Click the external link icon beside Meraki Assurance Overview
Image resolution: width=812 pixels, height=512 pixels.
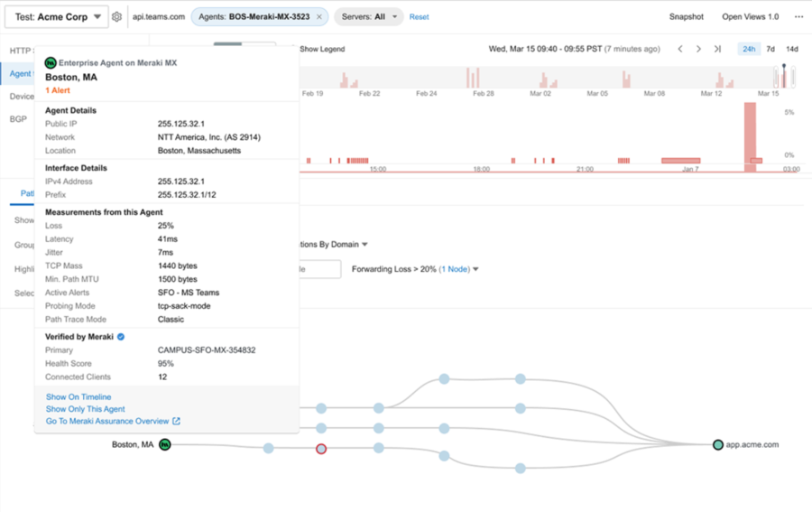click(x=176, y=421)
